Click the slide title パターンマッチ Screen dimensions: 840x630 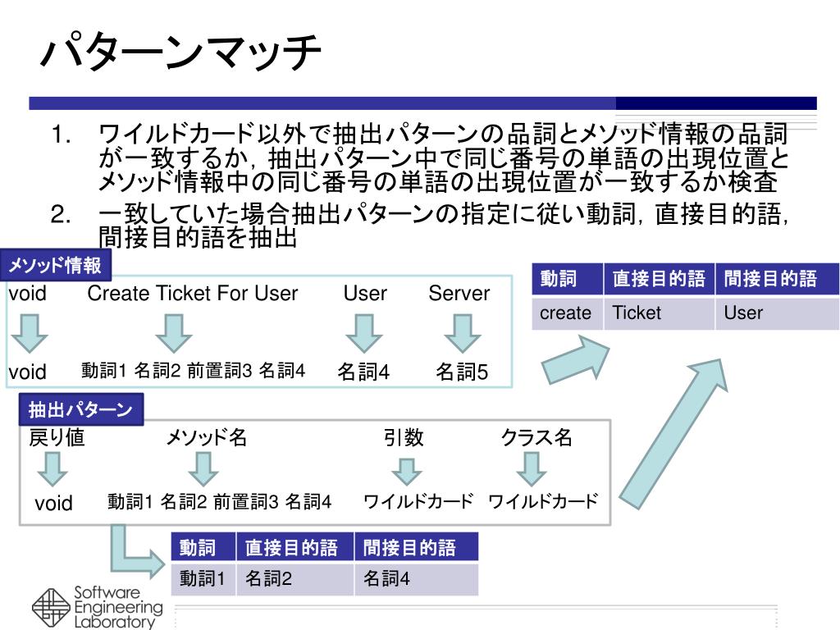[x=180, y=52]
